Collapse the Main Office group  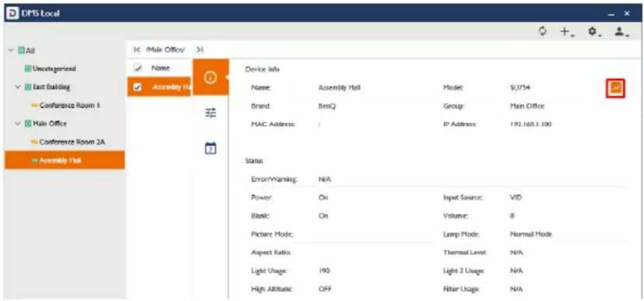click(x=19, y=123)
